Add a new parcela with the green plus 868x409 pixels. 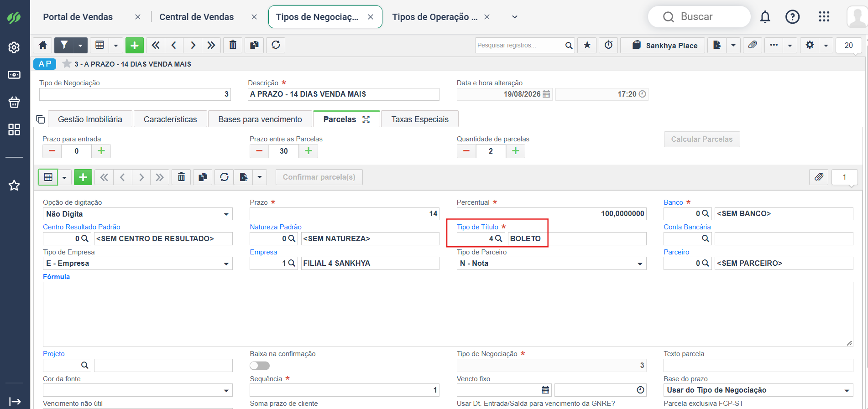(83, 177)
